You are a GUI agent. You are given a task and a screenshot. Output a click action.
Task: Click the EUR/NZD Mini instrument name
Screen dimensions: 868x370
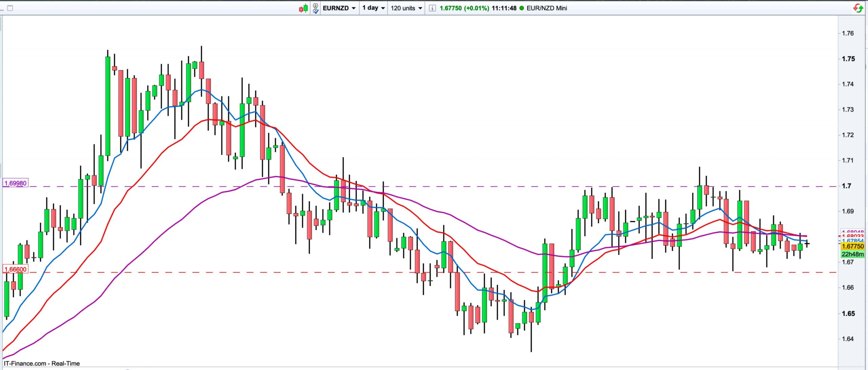547,8
